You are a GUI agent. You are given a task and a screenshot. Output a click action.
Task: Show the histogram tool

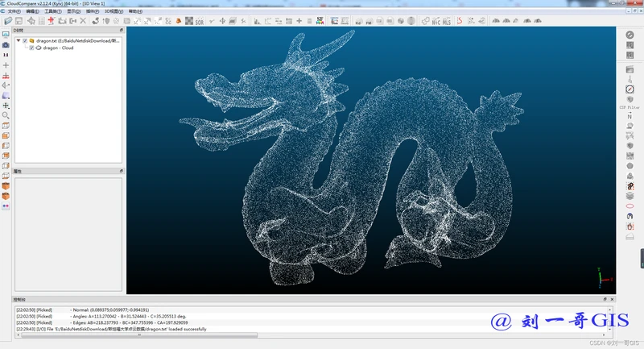coord(258,21)
